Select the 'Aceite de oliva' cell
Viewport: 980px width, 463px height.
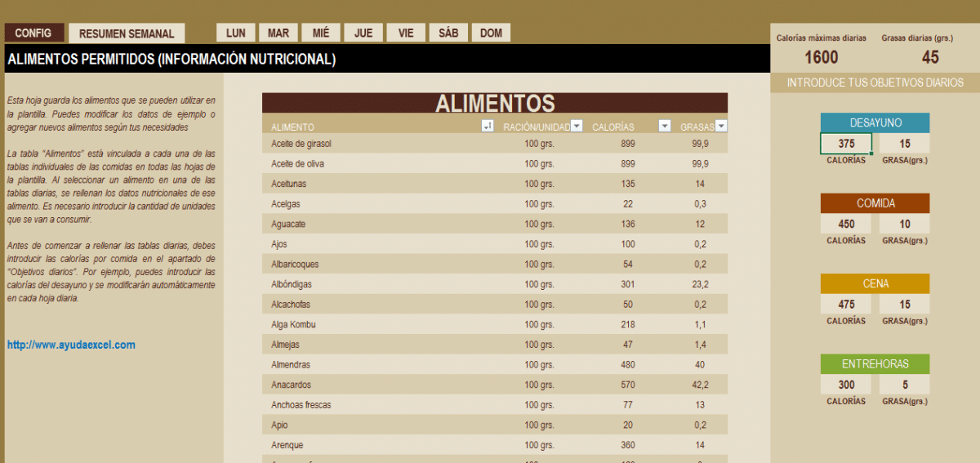click(x=297, y=163)
